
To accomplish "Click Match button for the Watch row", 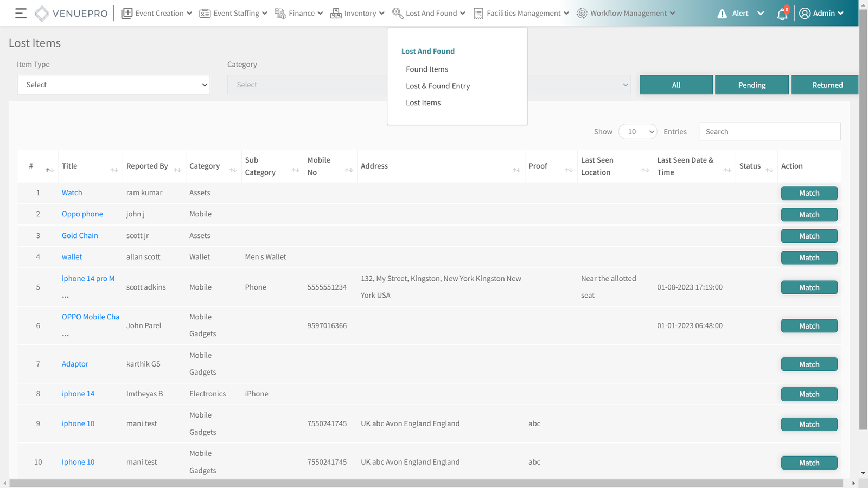I will pos(809,194).
